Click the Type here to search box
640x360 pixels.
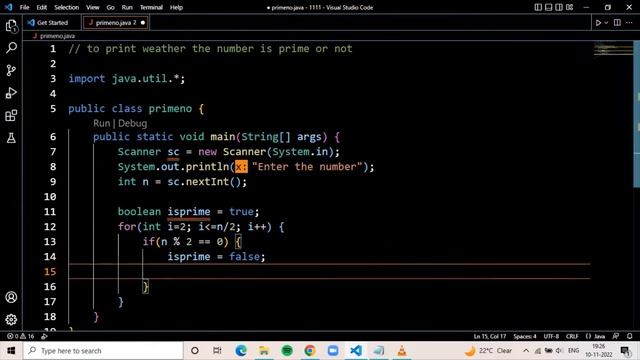point(103,351)
